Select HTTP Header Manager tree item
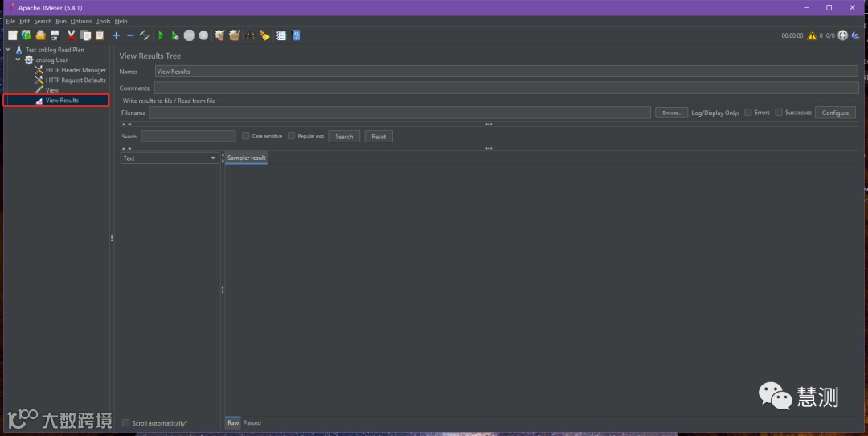868x436 pixels. tap(70, 70)
